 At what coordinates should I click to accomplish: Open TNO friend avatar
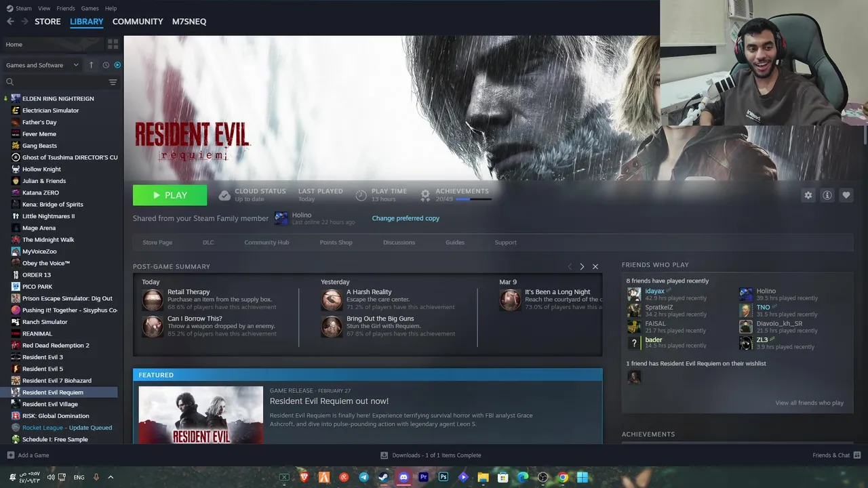[746, 310]
